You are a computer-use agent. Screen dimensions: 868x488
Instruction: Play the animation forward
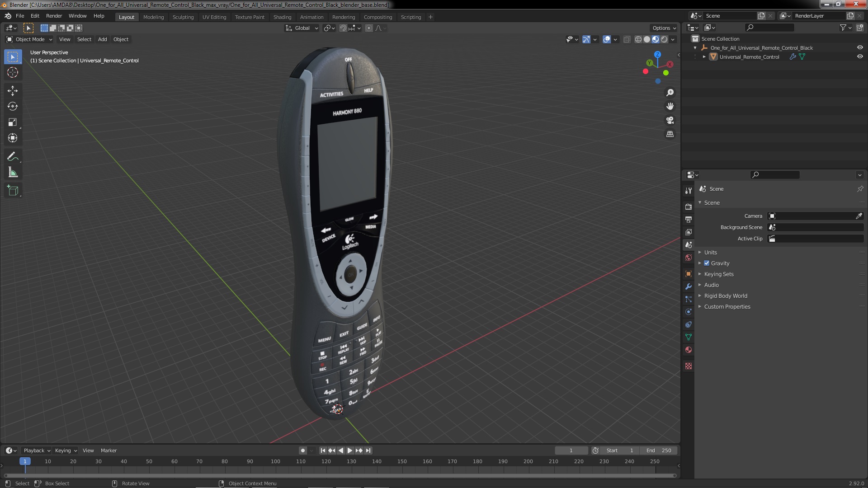(350, 450)
